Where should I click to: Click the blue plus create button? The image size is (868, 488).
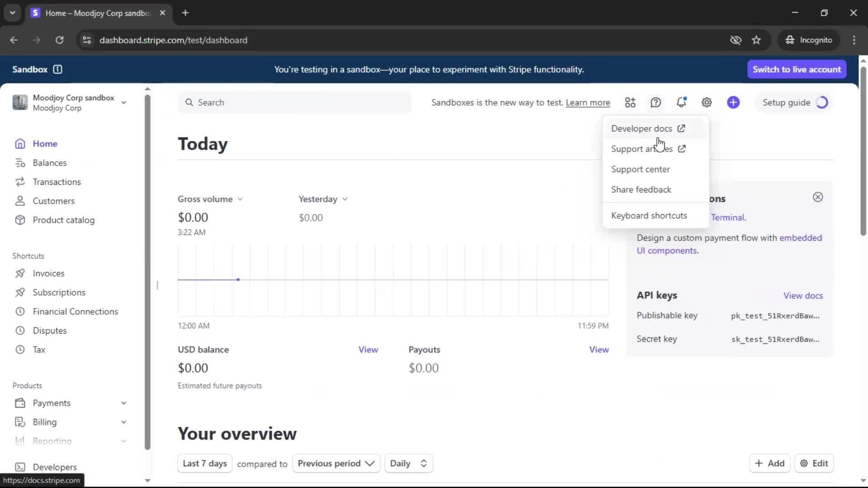point(733,103)
